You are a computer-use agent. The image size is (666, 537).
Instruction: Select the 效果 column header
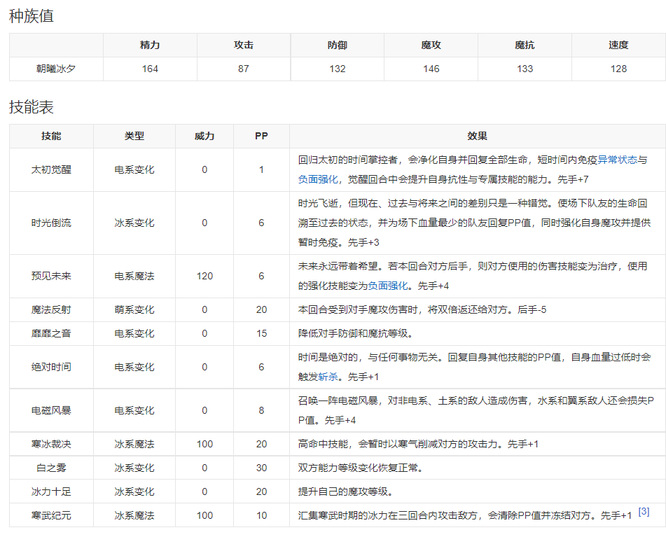[x=477, y=136]
